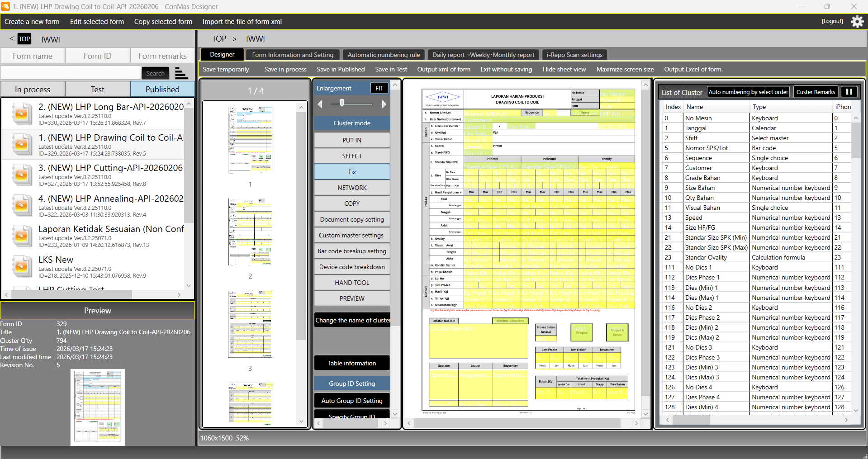Select page 1 thumbnail
Image resolution: width=868 pixels, height=459 pixels.
click(250, 140)
